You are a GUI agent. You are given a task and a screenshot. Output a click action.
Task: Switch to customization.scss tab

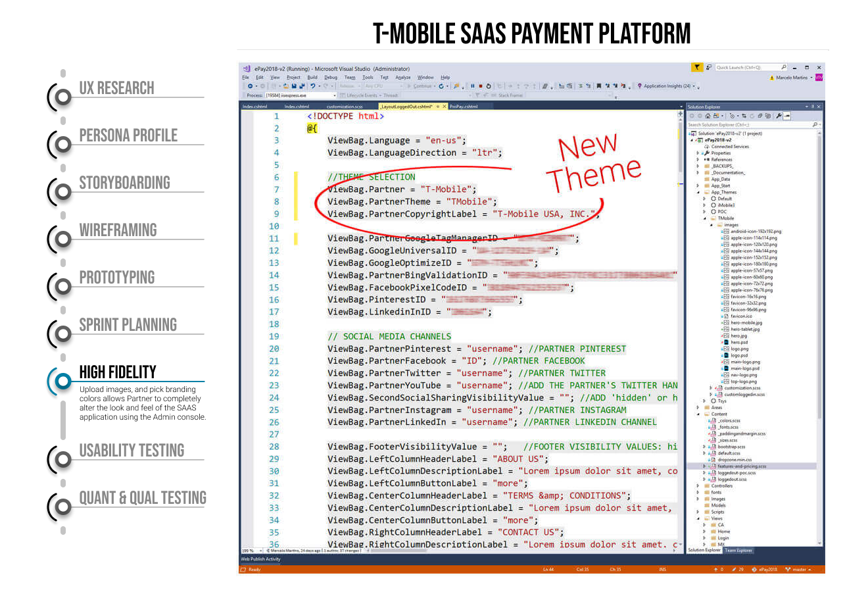click(x=345, y=106)
